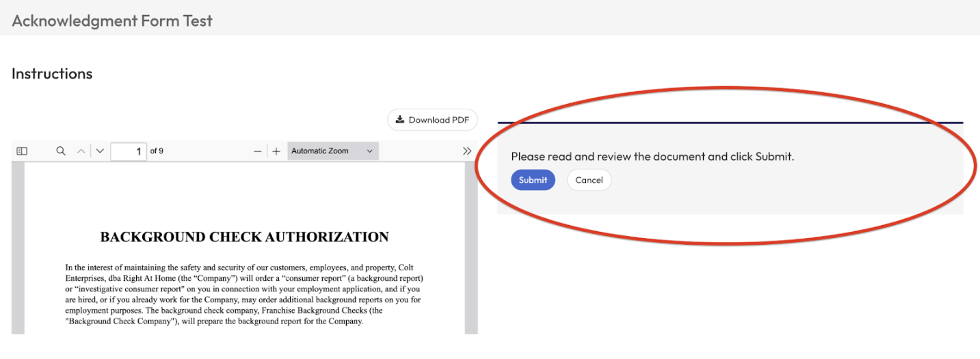Image resolution: width=980 pixels, height=359 pixels.
Task: Zoom out with the minus icon
Action: point(258,151)
